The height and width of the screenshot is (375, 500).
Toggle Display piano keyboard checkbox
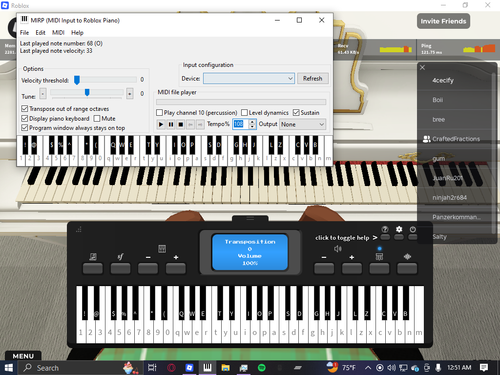click(x=24, y=118)
